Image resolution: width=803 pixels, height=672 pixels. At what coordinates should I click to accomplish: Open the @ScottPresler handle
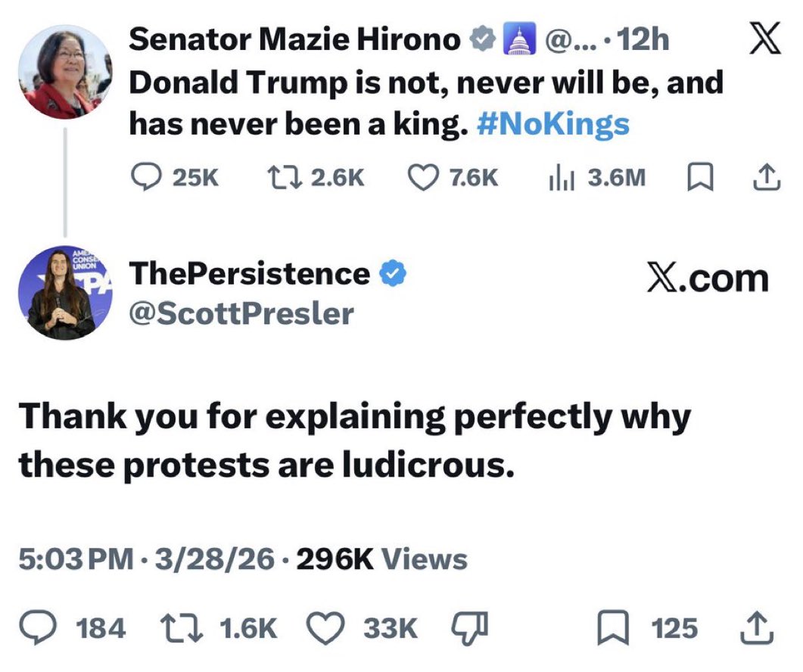(x=241, y=313)
